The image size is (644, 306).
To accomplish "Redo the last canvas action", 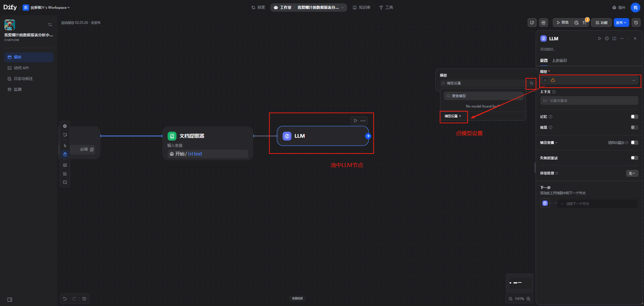I will point(74,299).
